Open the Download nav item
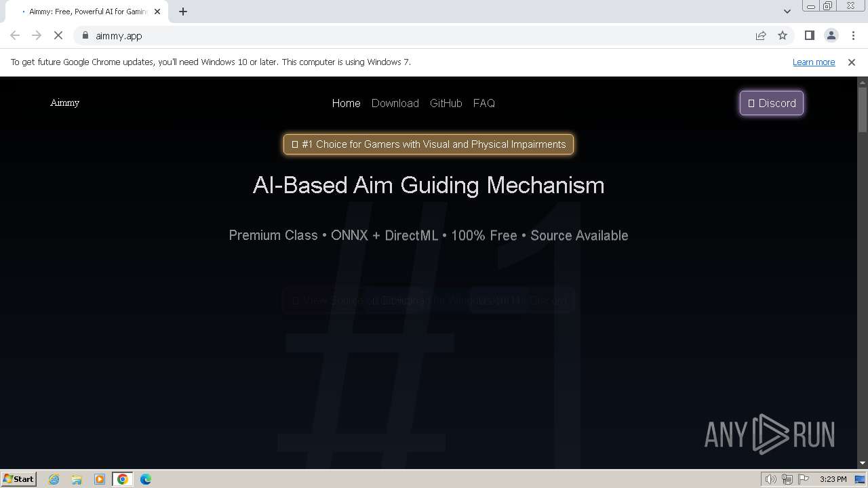This screenshot has width=868, height=488. click(x=395, y=103)
